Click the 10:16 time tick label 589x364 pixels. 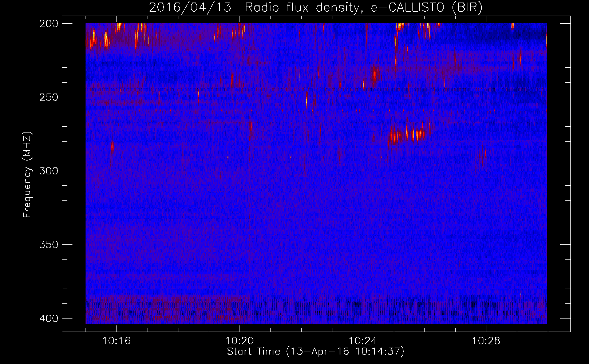116,341
